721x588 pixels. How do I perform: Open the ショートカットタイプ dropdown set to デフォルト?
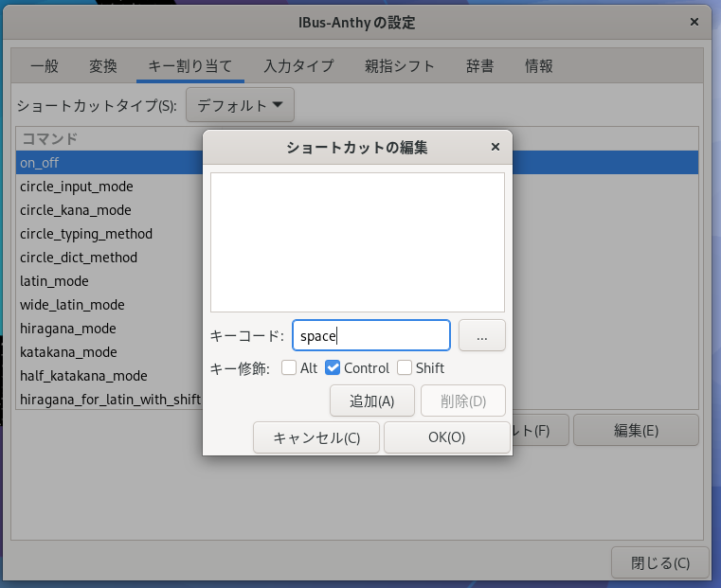tap(240, 105)
